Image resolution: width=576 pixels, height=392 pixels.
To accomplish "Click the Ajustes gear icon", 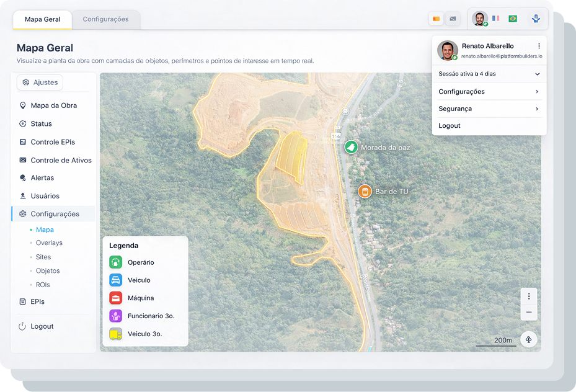I will pyautogui.click(x=25, y=82).
